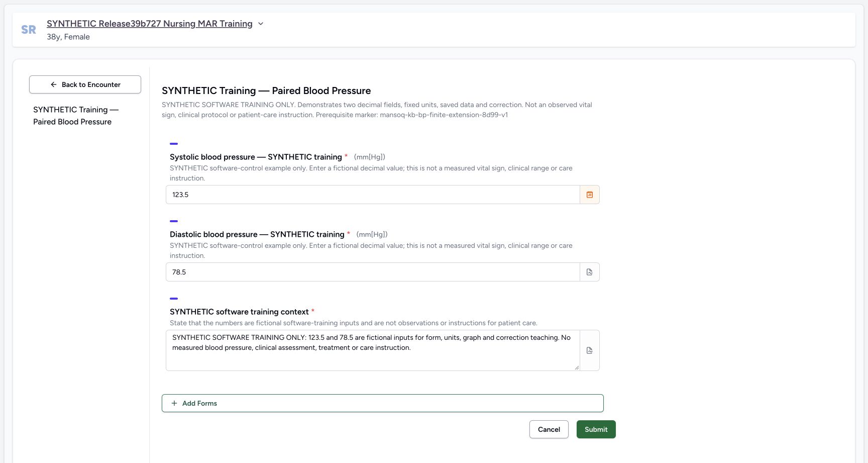Click the Diastolic blood pressure field label
The height and width of the screenshot is (463, 868).
tap(257, 234)
